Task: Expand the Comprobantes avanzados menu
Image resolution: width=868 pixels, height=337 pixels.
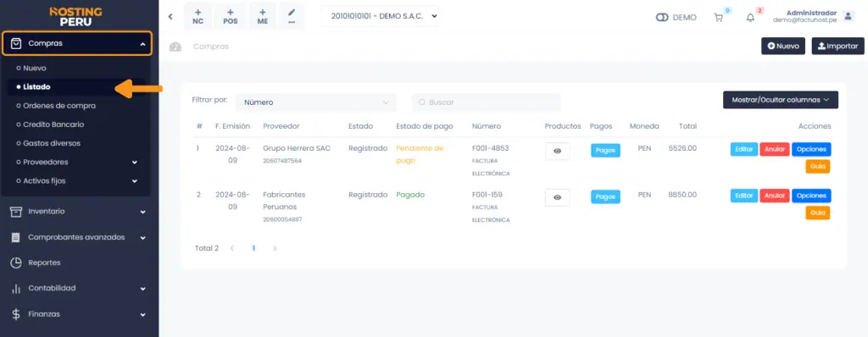Action: pyautogui.click(x=142, y=238)
